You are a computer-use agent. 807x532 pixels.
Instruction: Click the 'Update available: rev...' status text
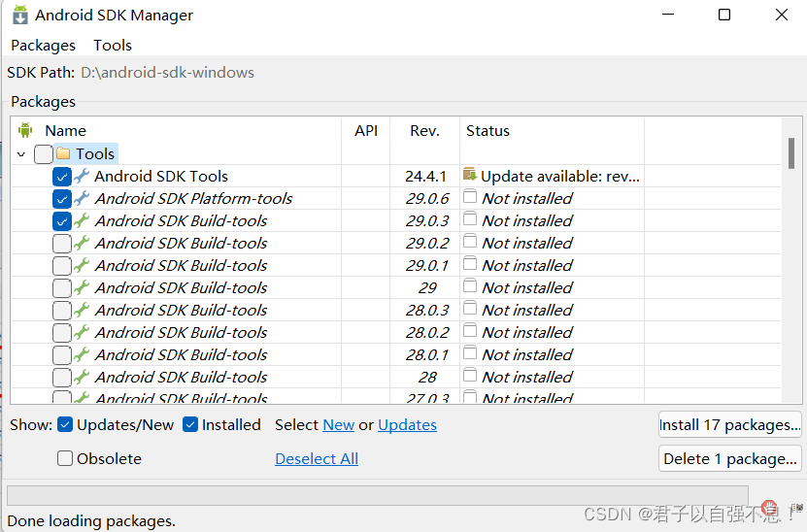click(560, 177)
